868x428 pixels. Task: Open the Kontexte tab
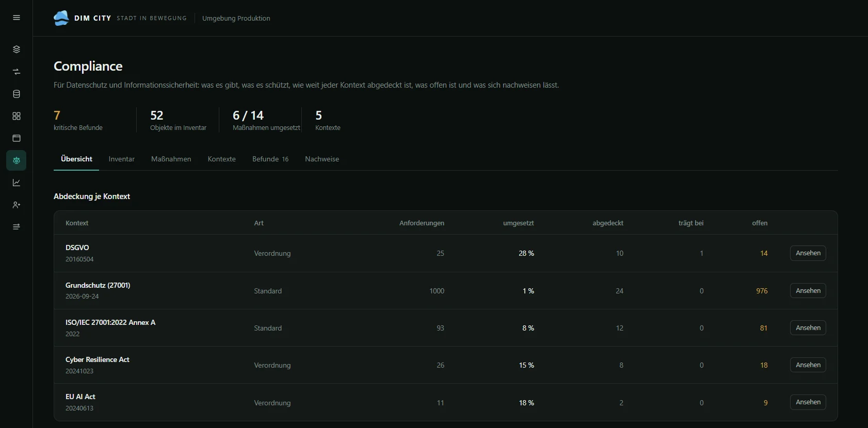222,159
